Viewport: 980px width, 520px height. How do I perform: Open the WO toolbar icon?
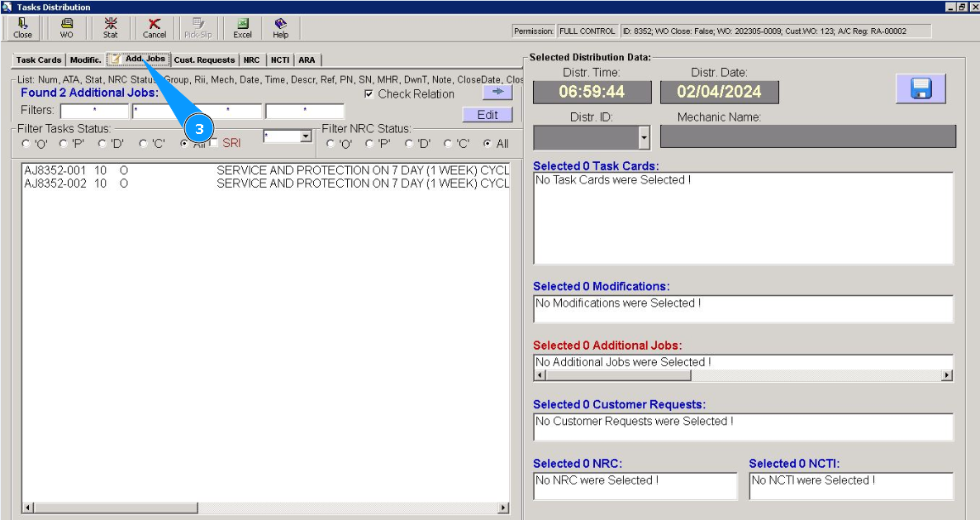point(66,28)
